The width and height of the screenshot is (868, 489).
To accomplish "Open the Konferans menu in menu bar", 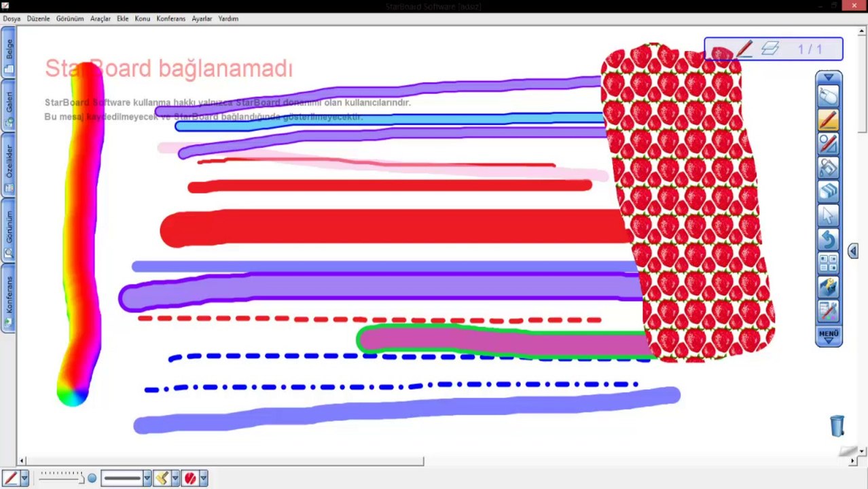I will pos(171,19).
